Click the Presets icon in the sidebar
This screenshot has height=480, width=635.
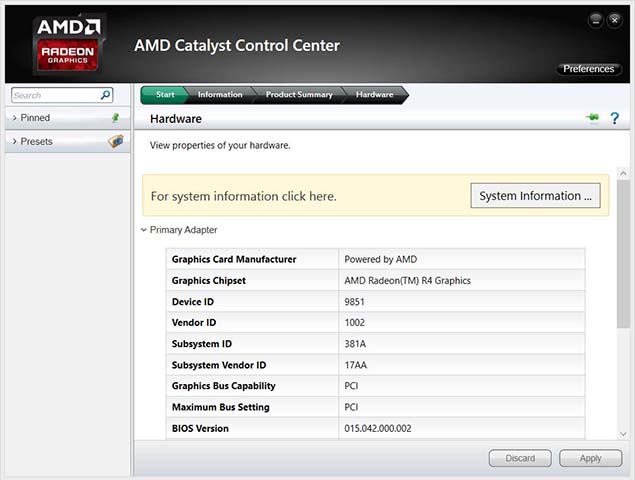(116, 141)
